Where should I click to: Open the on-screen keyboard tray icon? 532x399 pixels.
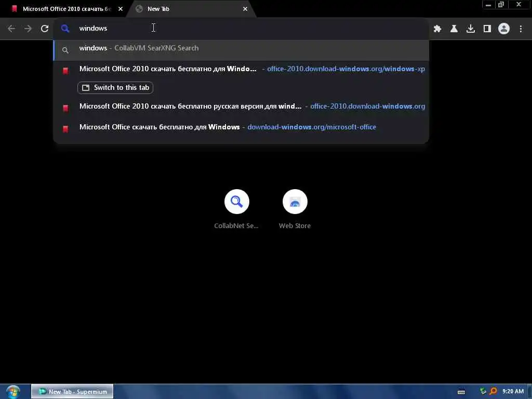click(x=461, y=392)
